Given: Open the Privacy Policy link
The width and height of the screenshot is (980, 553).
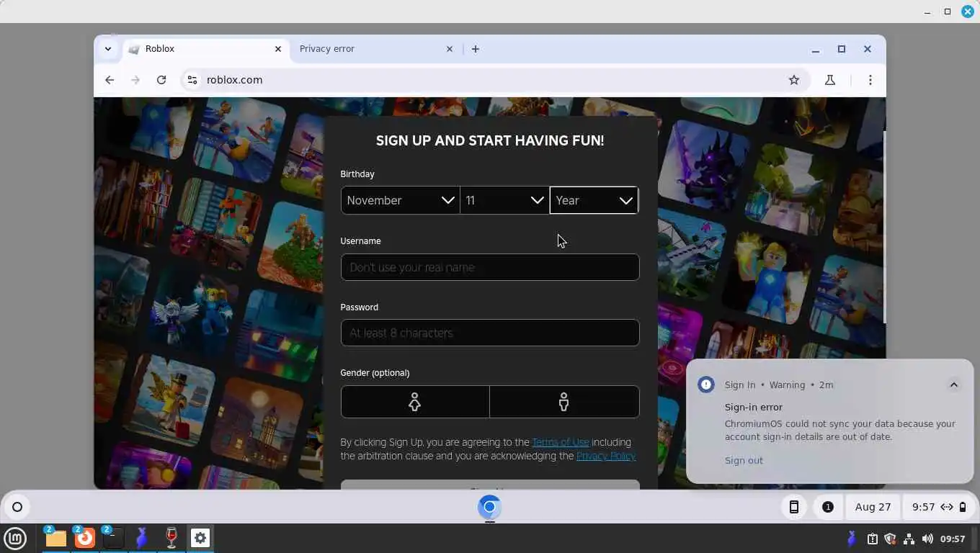Looking at the screenshot, I should coord(606,456).
